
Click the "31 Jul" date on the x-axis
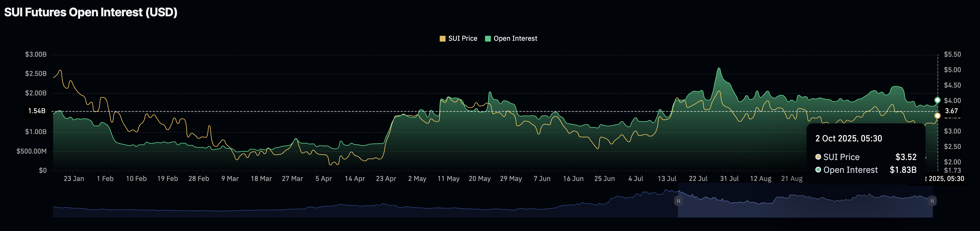point(729,178)
